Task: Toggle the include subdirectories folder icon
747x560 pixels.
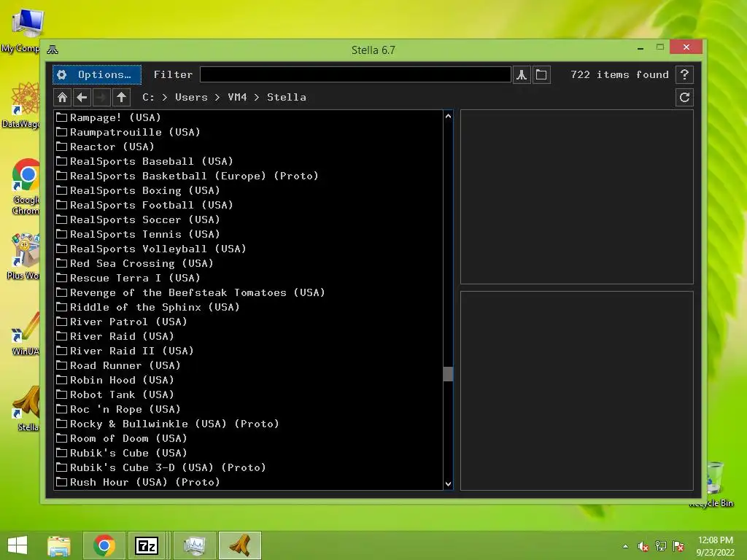Action: (541, 75)
